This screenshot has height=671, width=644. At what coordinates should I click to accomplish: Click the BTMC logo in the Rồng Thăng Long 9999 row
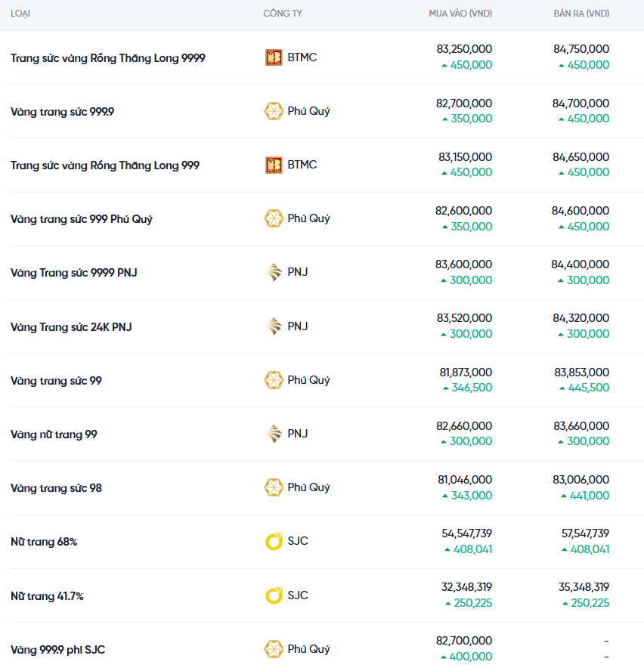(x=273, y=57)
